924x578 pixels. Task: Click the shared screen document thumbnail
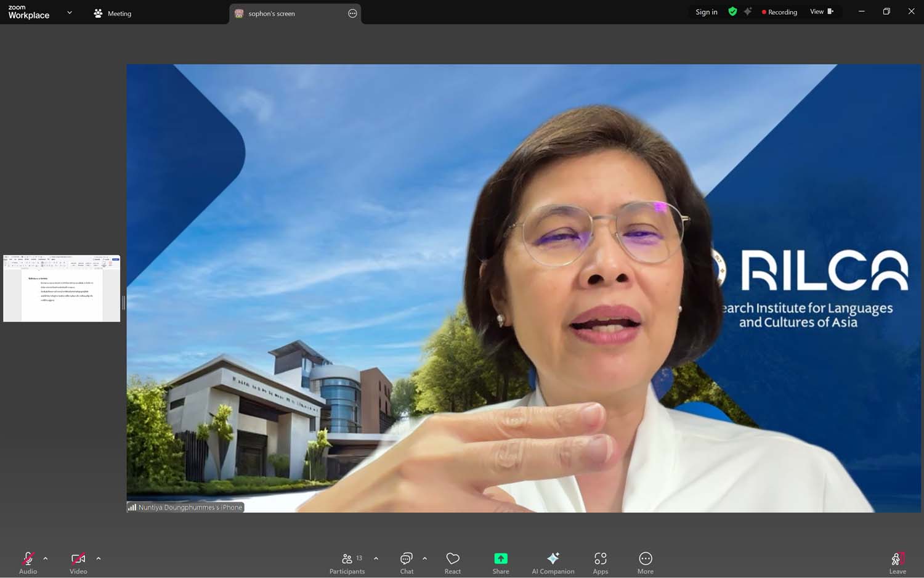62,288
